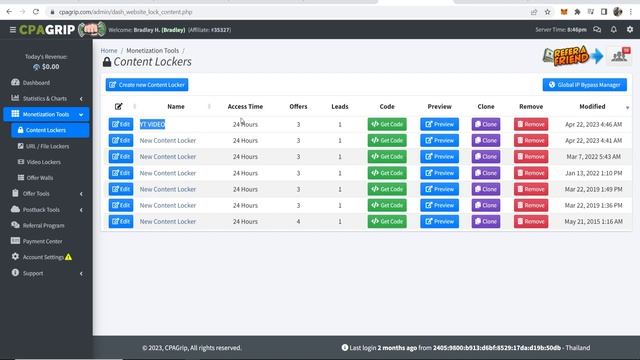Viewport: 640px width, 360px height.
Task: Click the CPAGrip logo
Action: (x=62, y=30)
